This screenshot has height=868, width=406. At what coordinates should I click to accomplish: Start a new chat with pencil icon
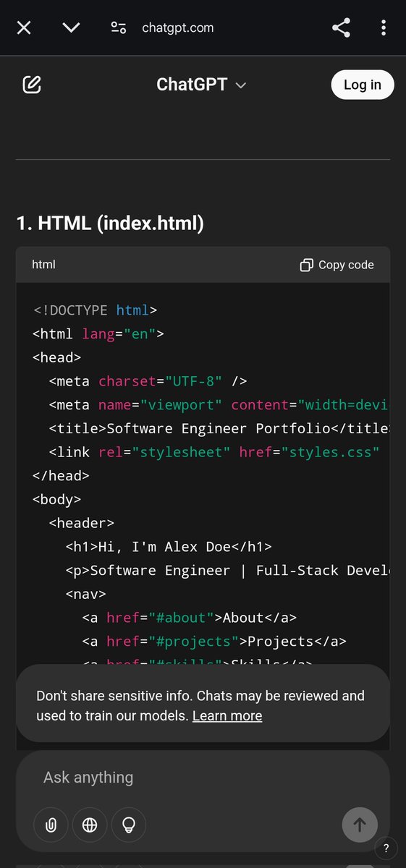32,85
